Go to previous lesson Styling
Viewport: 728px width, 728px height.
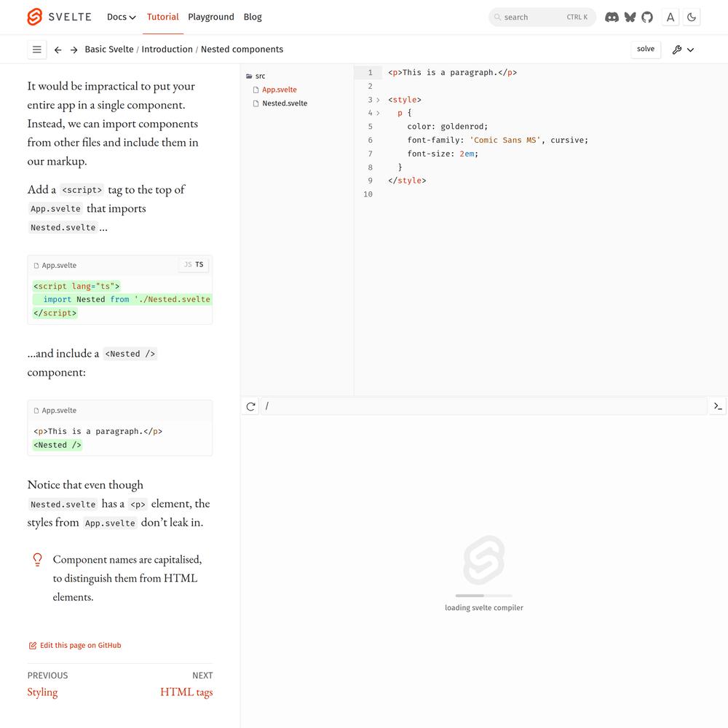(x=42, y=692)
